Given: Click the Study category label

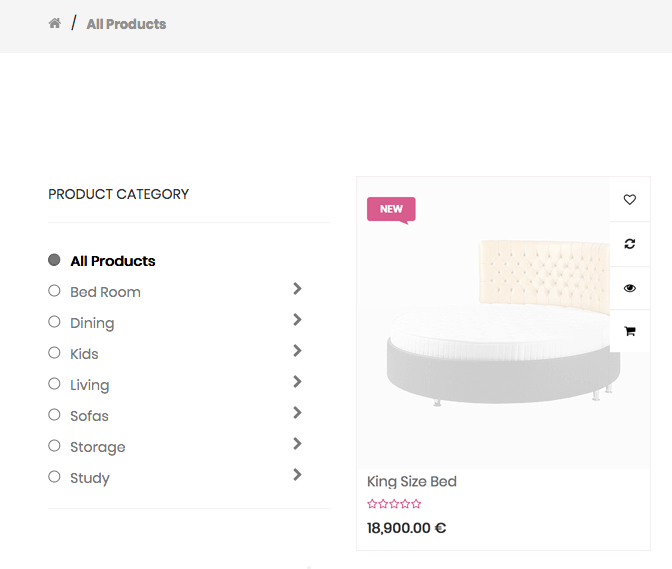Looking at the screenshot, I should (90, 478).
